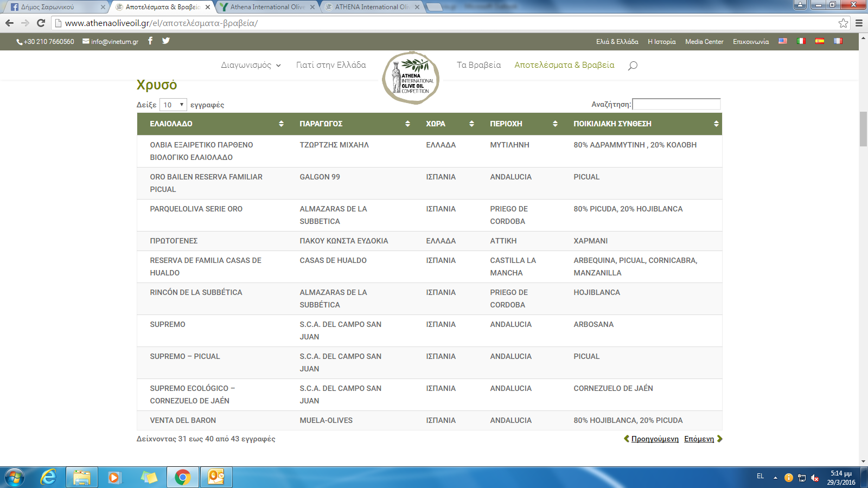
Task: Show hidden tray icons arrow
Action: click(775, 478)
